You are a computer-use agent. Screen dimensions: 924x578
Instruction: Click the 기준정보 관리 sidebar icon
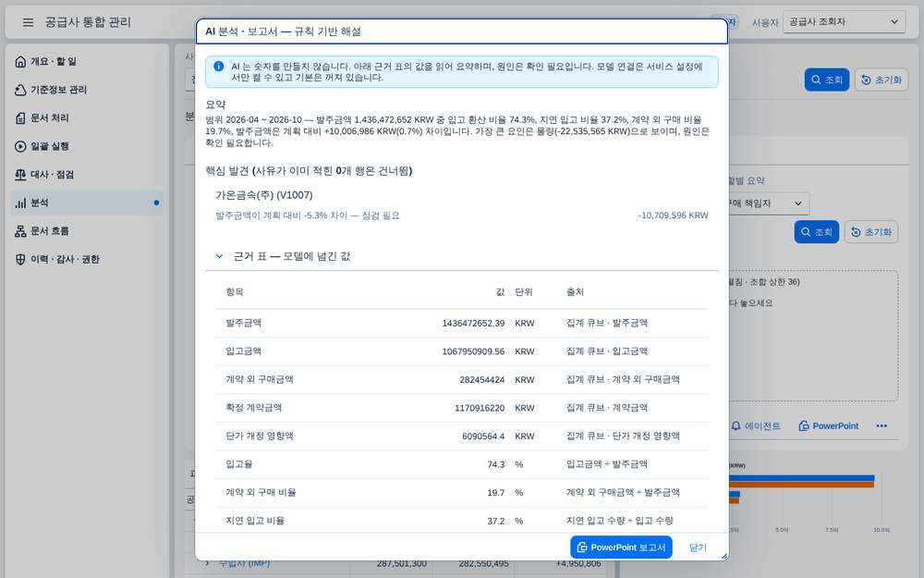click(x=20, y=90)
